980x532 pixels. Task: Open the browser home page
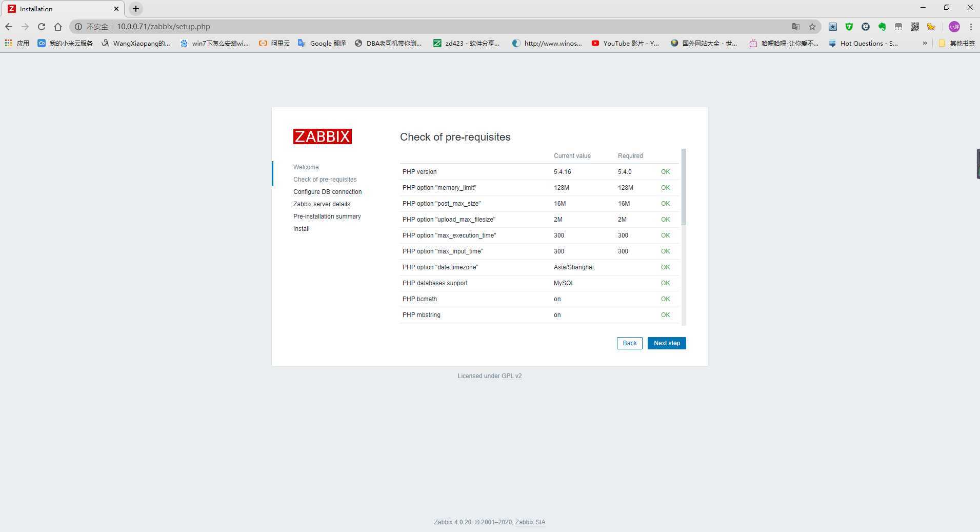pyautogui.click(x=58, y=27)
